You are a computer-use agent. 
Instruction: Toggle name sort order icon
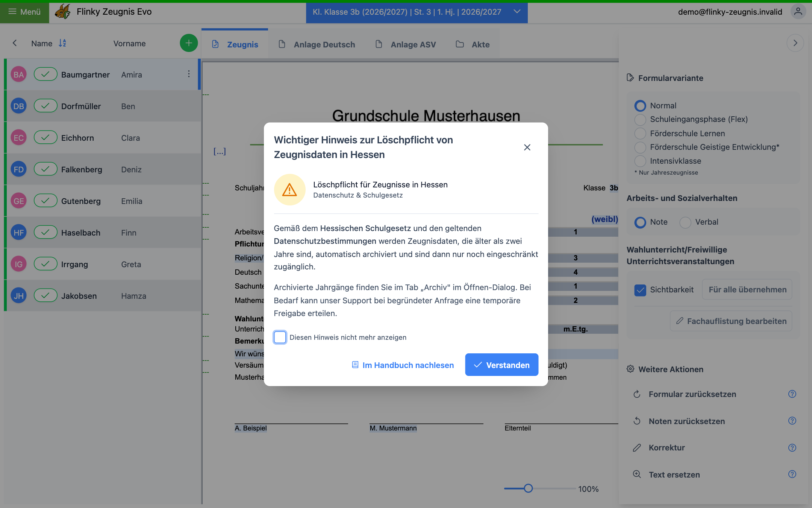[x=62, y=43]
